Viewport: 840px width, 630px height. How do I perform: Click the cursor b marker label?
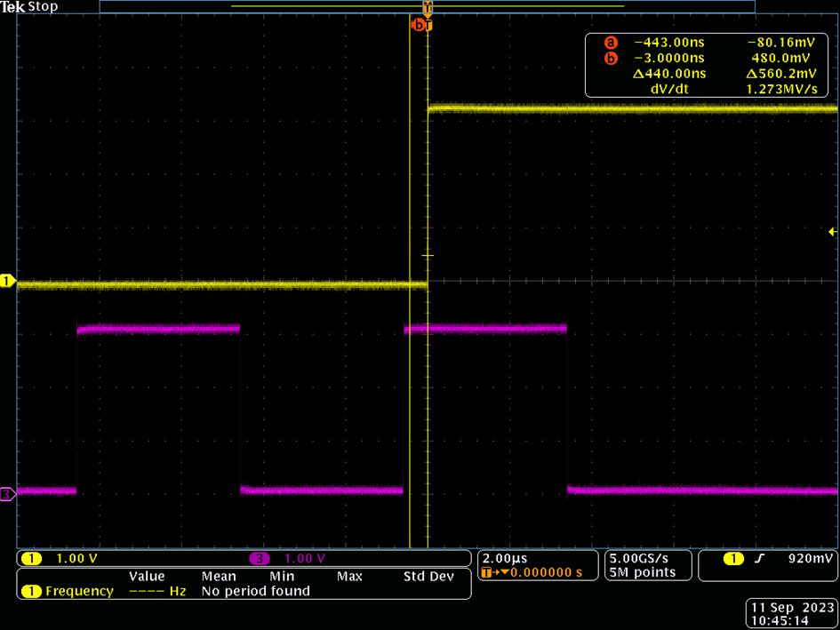(417, 25)
